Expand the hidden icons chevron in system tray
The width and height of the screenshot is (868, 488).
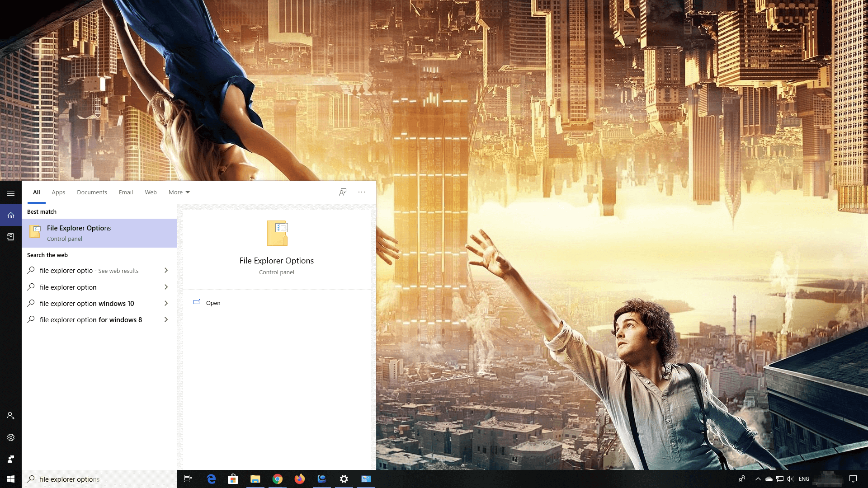pos(758,479)
